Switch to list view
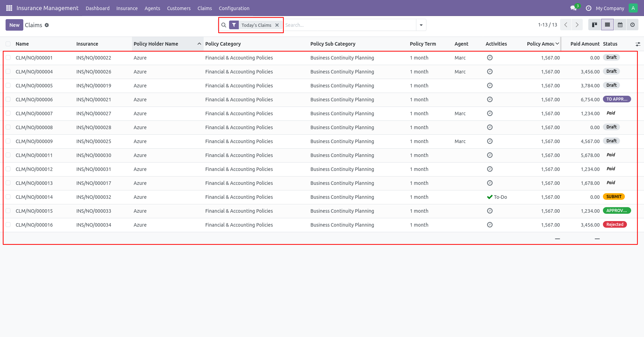The width and height of the screenshot is (644, 337). point(607,25)
